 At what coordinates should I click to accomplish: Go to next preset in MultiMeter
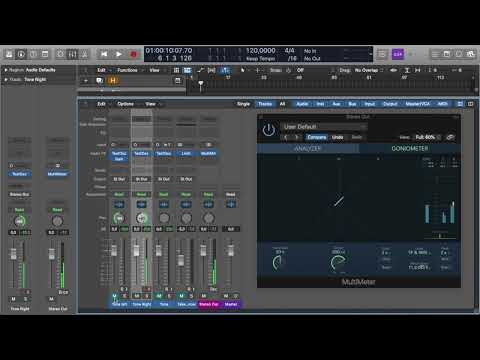pos(297,137)
